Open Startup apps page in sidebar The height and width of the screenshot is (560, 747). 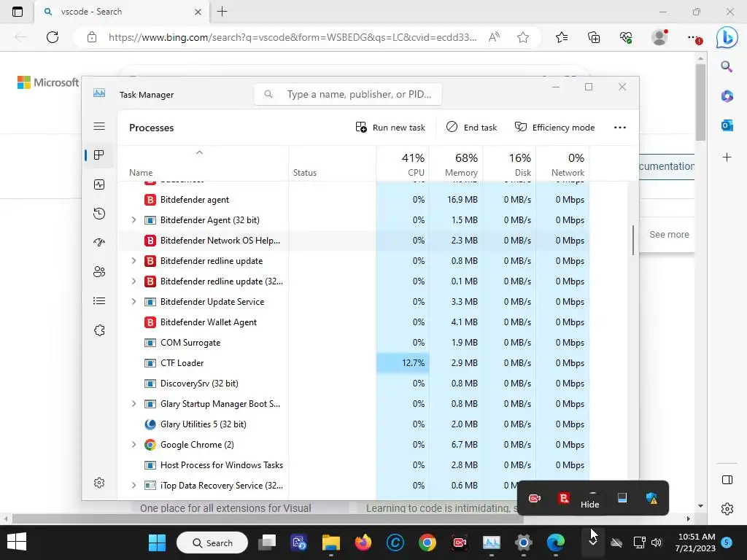click(99, 242)
